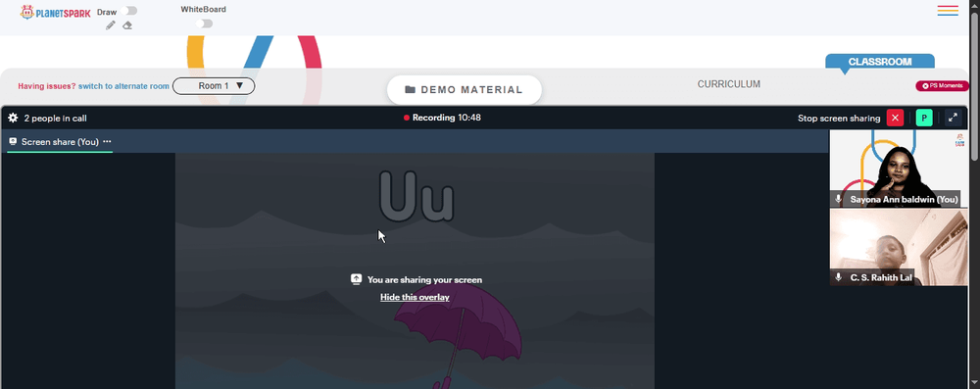Switch to the Curriculum tab
This screenshot has width=980, height=389.
coord(729,84)
